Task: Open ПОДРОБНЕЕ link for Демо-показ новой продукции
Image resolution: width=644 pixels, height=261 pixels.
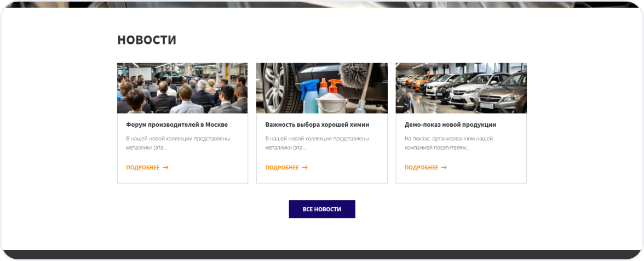Action: click(x=421, y=168)
